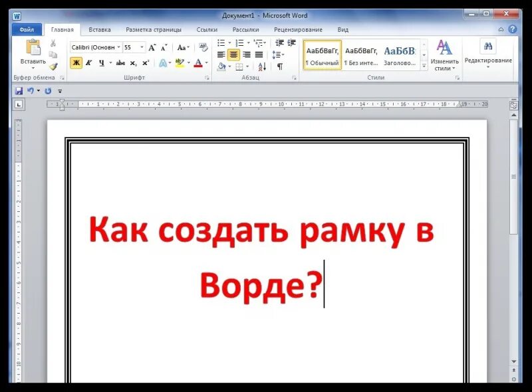Click the Undo arrow icon
532x392 pixels.
click(31, 90)
